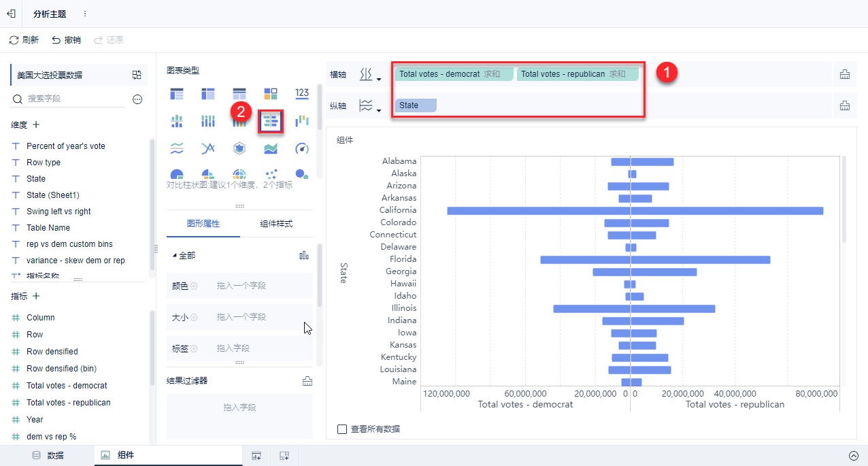Select the waterfall chart type

click(302, 122)
